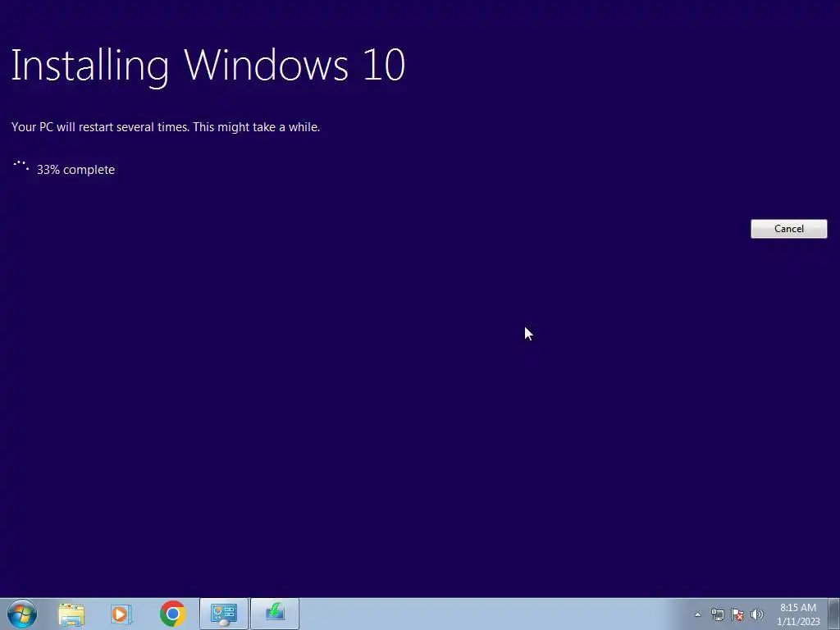This screenshot has width=840, height=630.
Task: Click the volume speaker tray icon
Action: [x=757, y=614]
